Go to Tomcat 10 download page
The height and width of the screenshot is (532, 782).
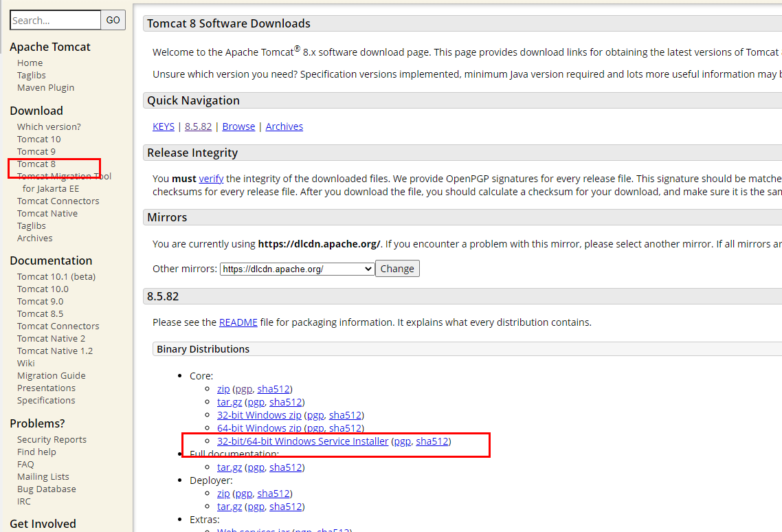point(39,140)
